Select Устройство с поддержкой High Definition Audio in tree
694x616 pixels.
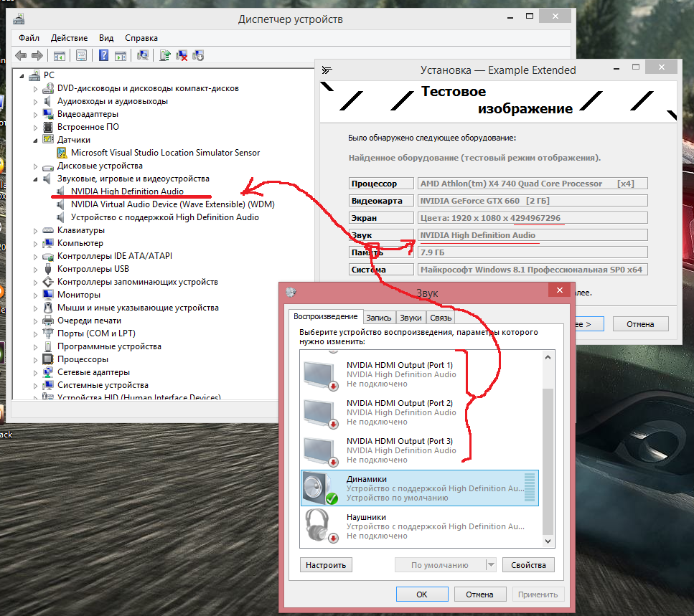pos(164,217)
